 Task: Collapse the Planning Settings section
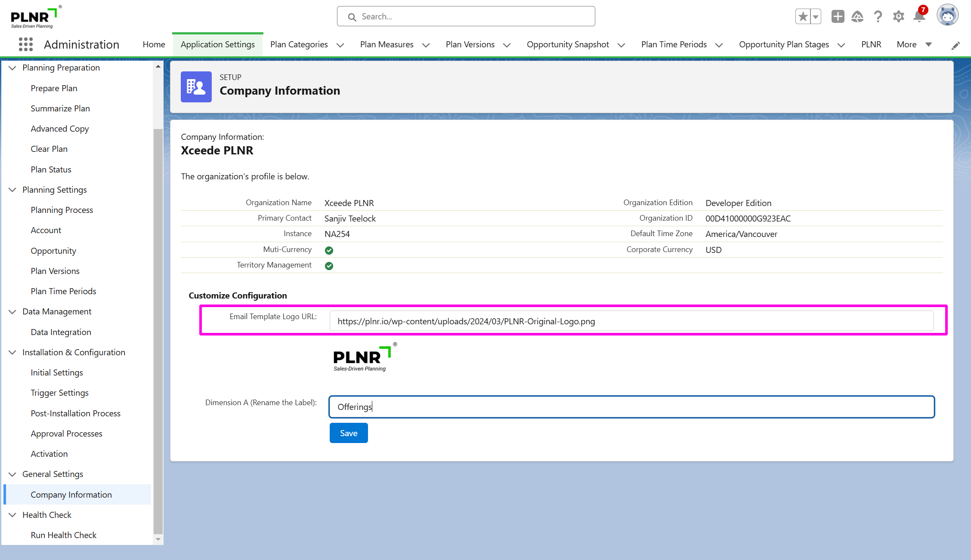click(12, 190)
